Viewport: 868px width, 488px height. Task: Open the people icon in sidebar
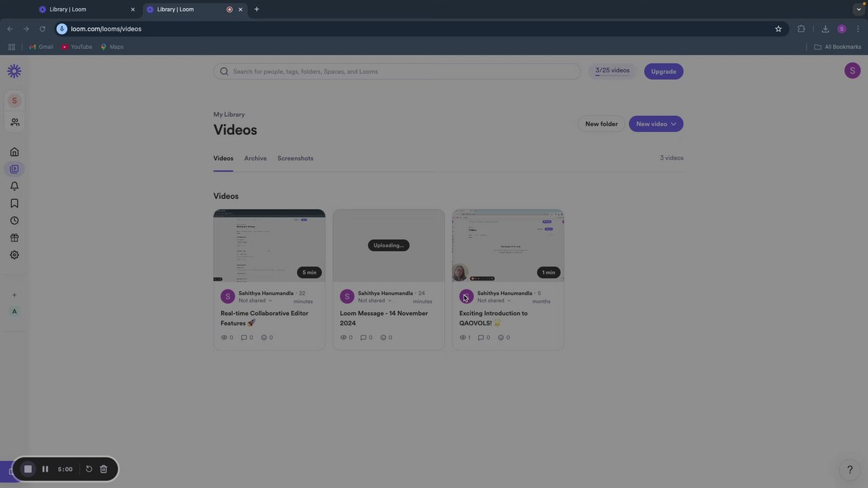(x=14, y=122)
